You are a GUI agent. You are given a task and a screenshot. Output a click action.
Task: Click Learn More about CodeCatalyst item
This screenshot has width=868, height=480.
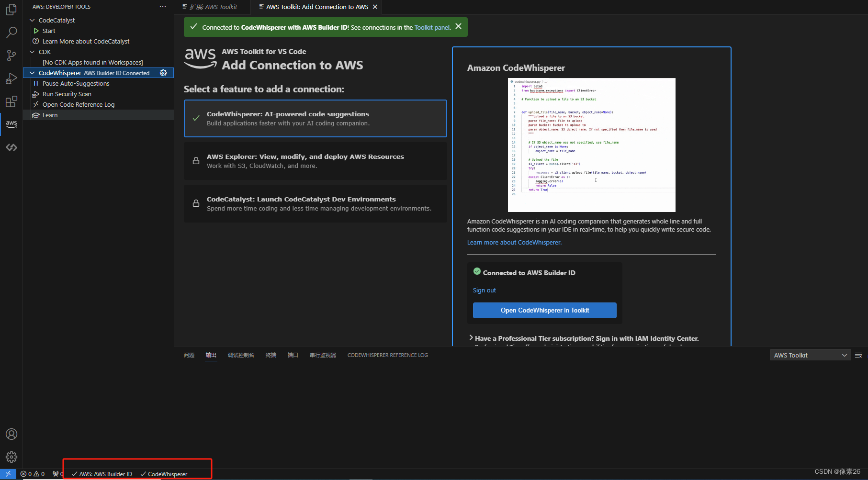pyautogui.click(x=86, y=41)
